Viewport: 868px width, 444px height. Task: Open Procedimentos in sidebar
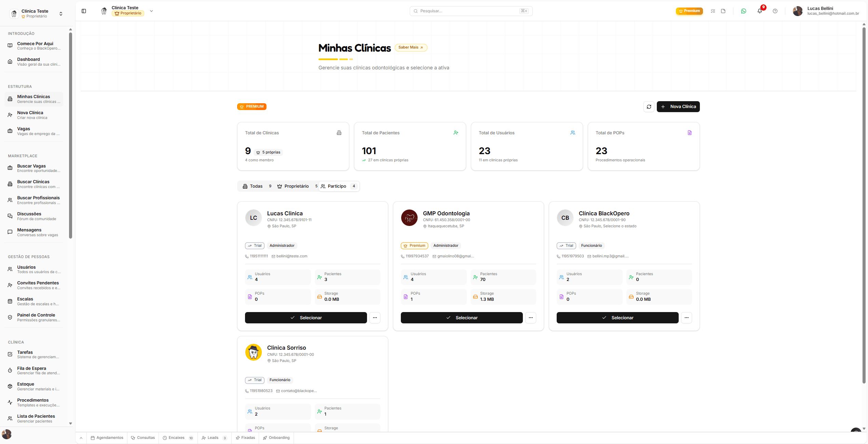34,403
